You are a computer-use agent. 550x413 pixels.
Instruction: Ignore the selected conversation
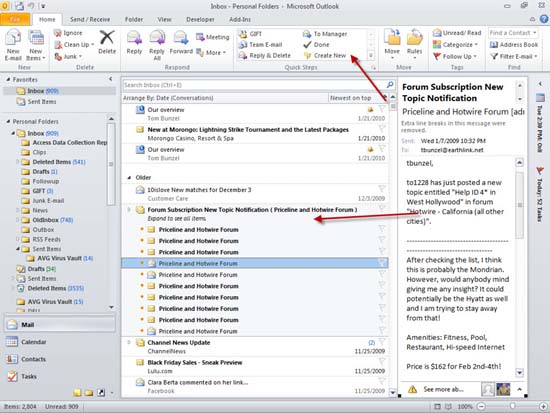(68, 33)
